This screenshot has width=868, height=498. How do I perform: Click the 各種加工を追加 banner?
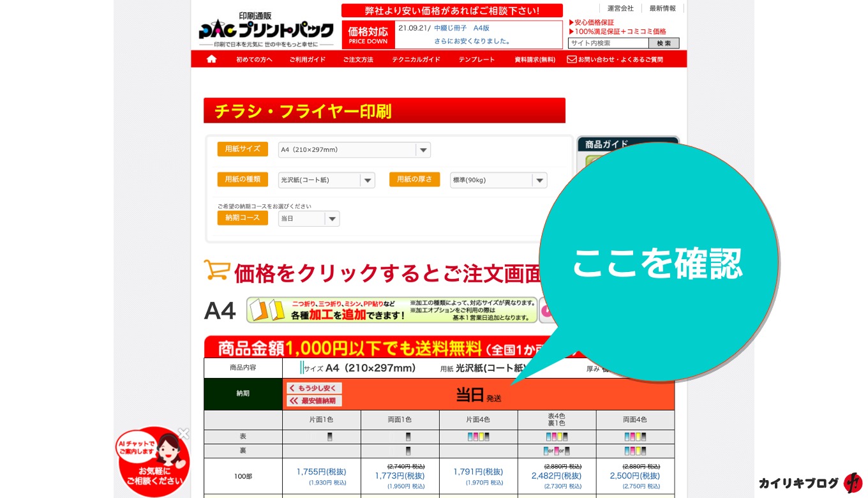(391, 310)
